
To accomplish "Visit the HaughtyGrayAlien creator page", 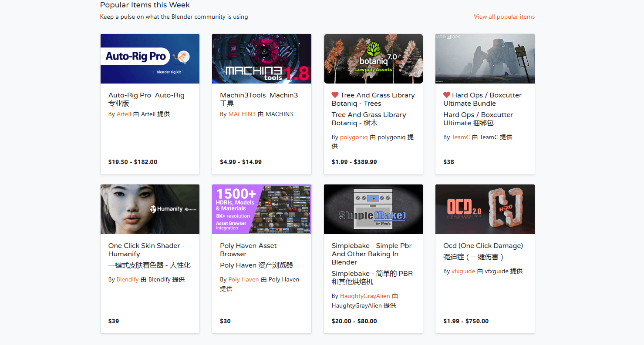I will 365,296.
